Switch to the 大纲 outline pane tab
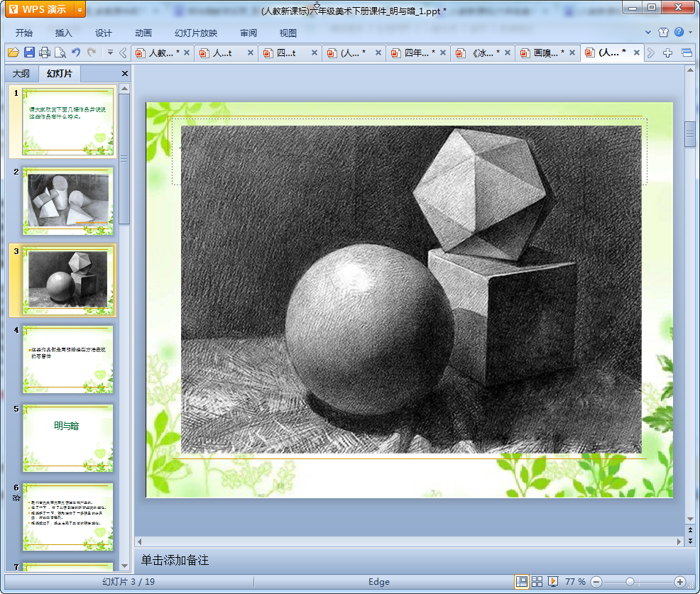Viewport: 700px width, 594px height. click(x=21, y=74)
